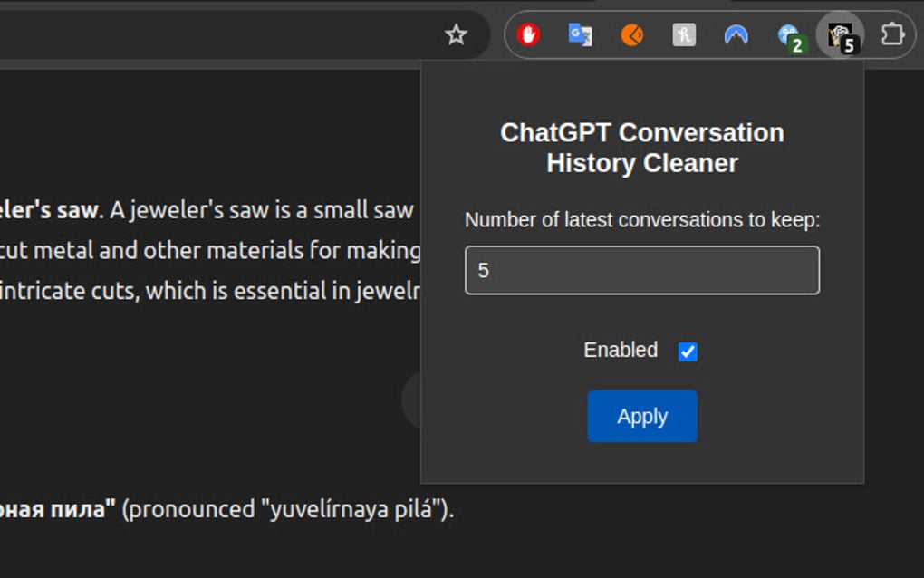Click the orange circular extension icon
The image size is (924, 578).
632,35
